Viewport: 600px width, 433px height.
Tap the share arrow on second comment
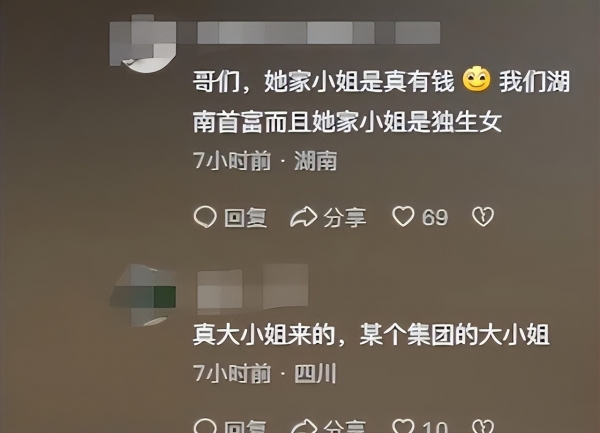(303, 426)
